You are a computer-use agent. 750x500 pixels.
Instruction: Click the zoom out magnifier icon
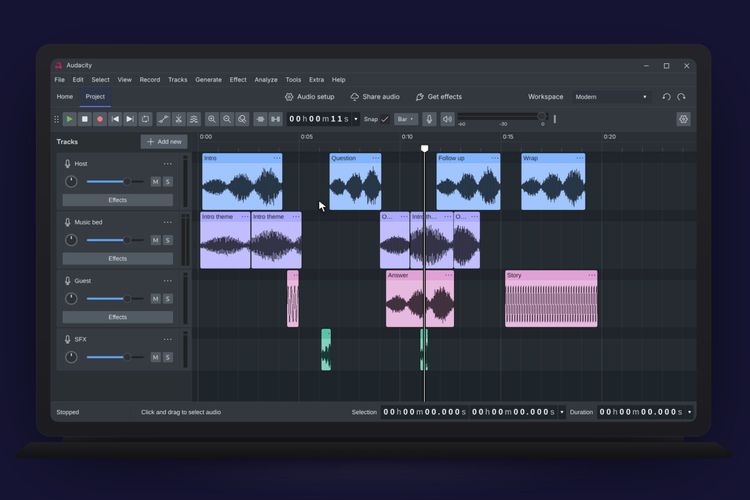[x=227, y=119]
